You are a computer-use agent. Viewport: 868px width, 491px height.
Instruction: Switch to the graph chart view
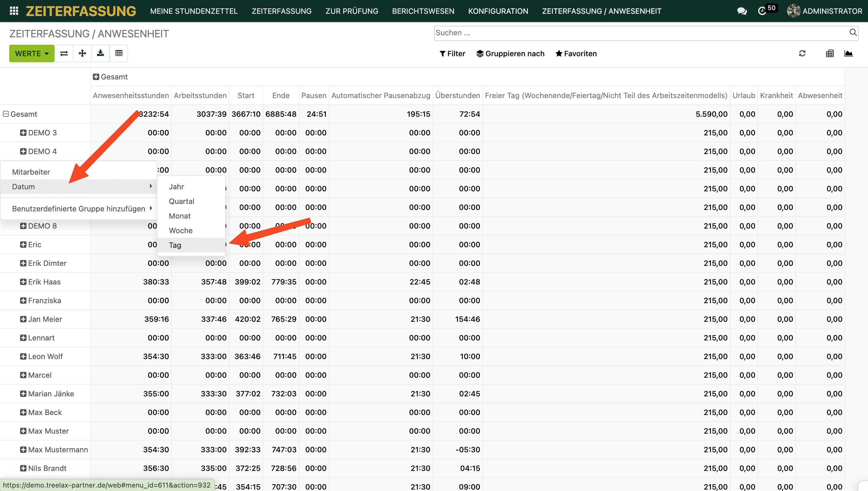[x=848, y=53]
